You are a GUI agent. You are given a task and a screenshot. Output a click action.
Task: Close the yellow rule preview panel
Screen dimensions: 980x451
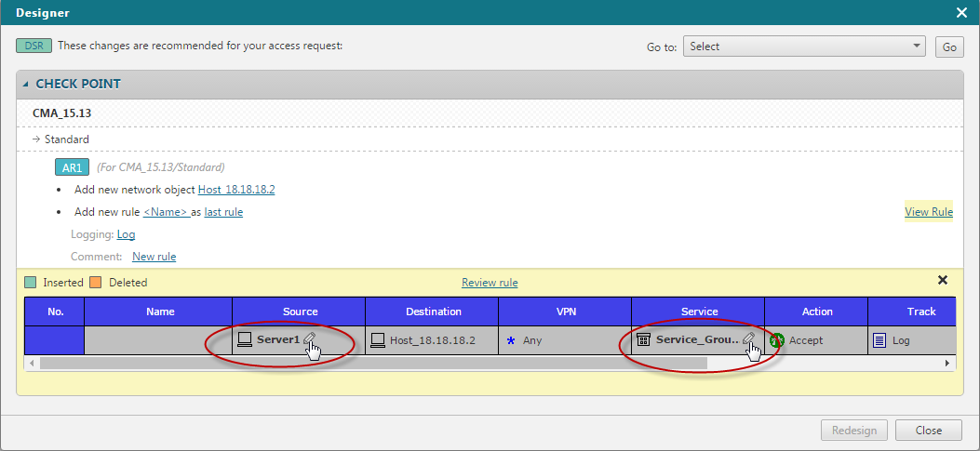942,280
